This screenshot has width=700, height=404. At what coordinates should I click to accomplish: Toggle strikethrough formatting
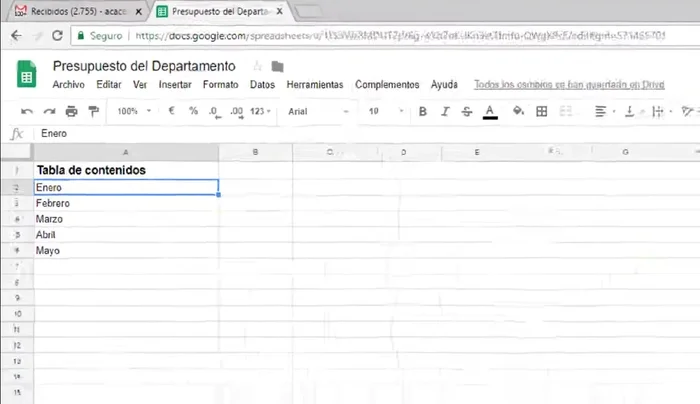pos(466,111)
